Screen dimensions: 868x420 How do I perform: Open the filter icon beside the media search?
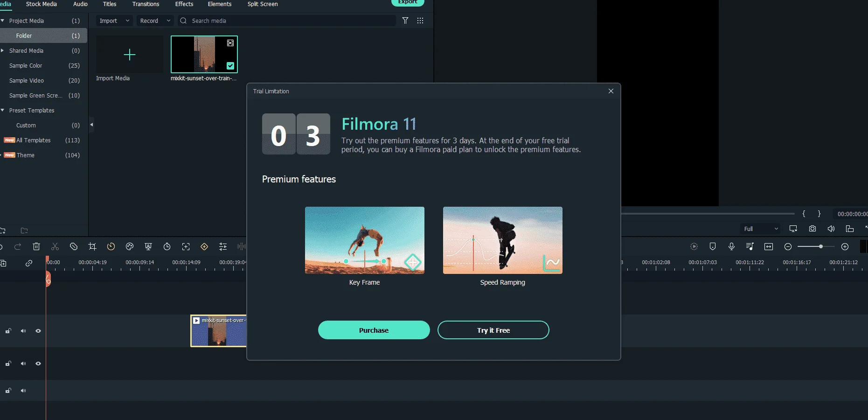(x=405, y=21)
